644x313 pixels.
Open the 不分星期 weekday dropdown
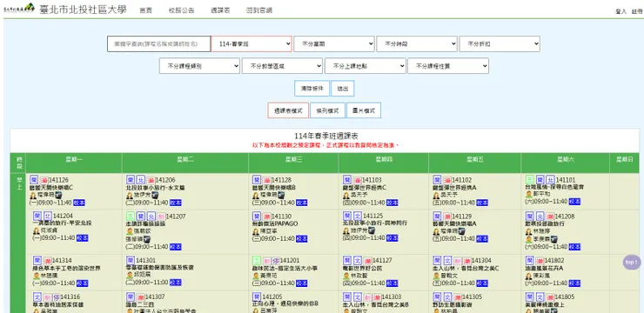(x=334, y=43)
